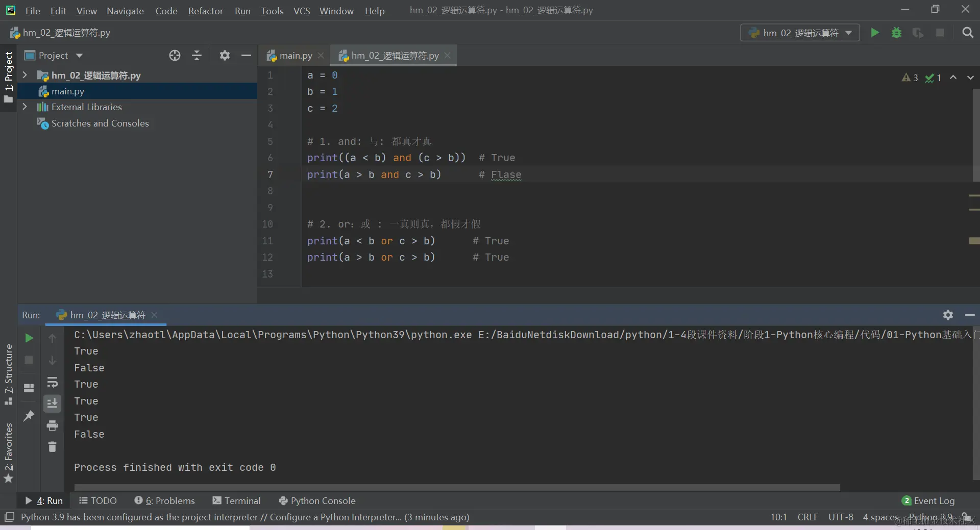The image size is (980, 530).
Task: Open Project panel settings gear
Action: (x=225, y=56)
